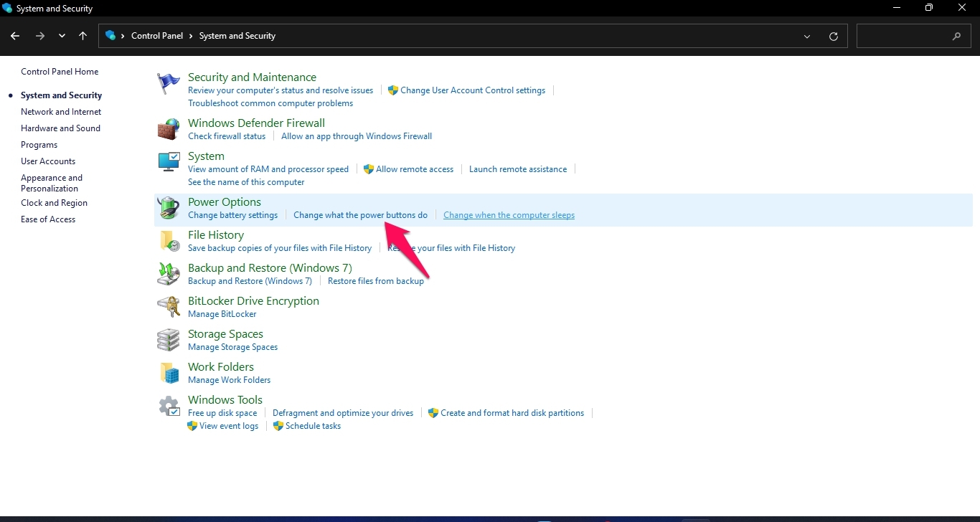Open Power Options heading

coord(225,202)
